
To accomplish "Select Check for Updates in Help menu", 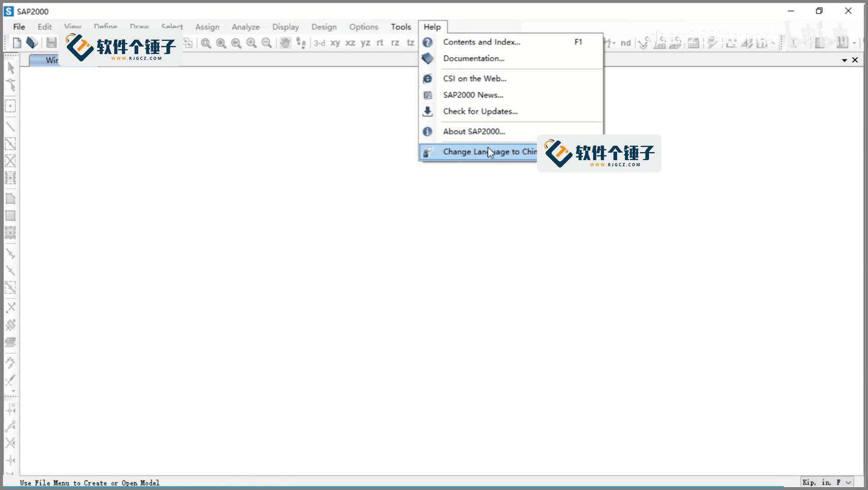I will (x=511, y=111).
